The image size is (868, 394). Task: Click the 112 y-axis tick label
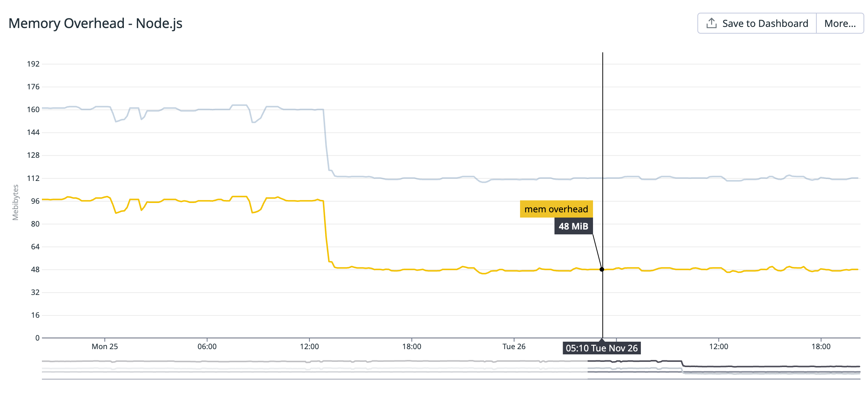(33, 178)
